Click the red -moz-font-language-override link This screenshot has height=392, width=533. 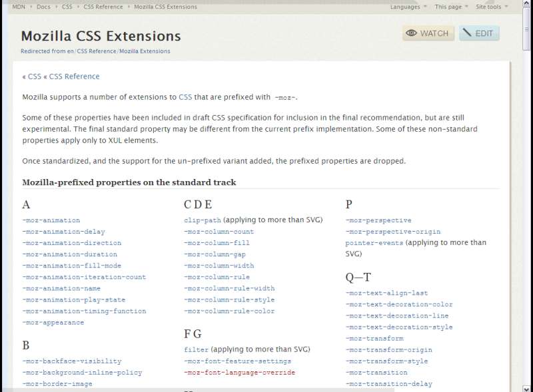click(240, 372)
